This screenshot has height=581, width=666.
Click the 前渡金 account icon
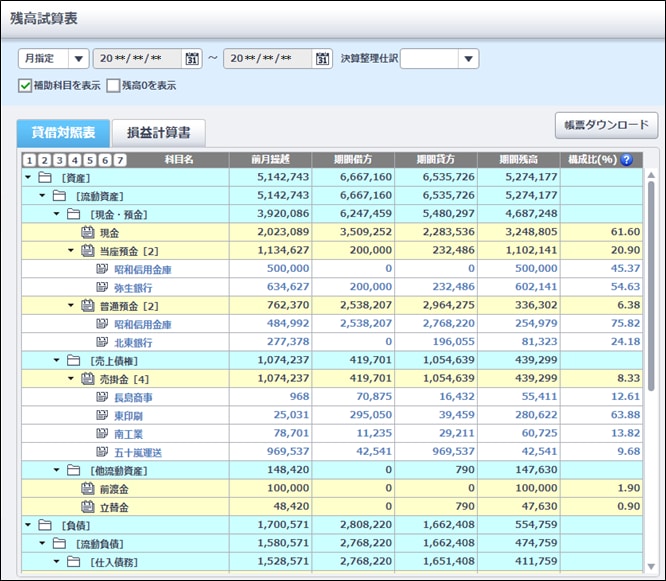[88, 488]
